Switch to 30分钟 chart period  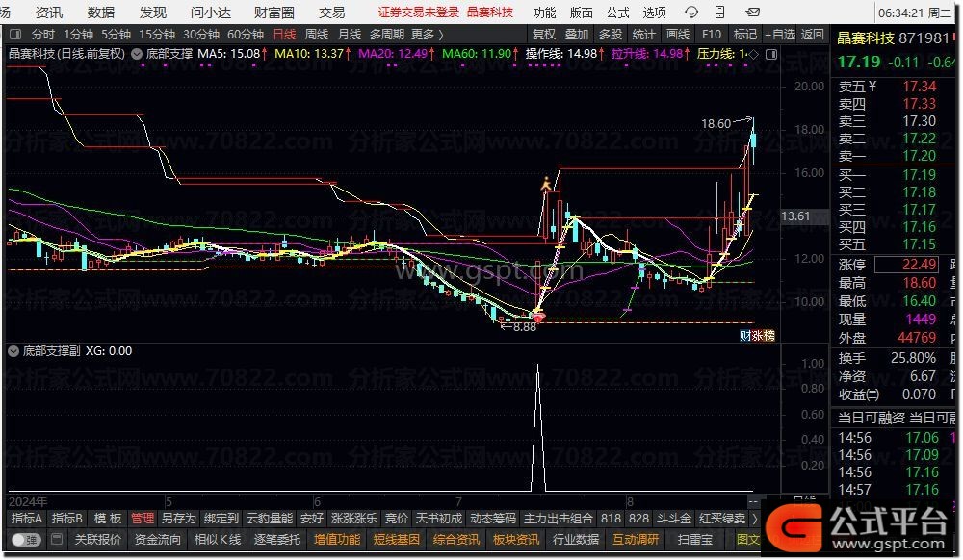[201, 35]
